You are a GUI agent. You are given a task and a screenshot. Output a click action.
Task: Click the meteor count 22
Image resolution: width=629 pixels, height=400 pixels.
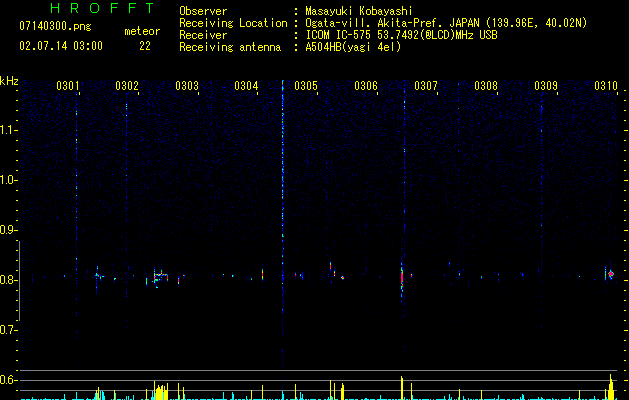[145, 46]
